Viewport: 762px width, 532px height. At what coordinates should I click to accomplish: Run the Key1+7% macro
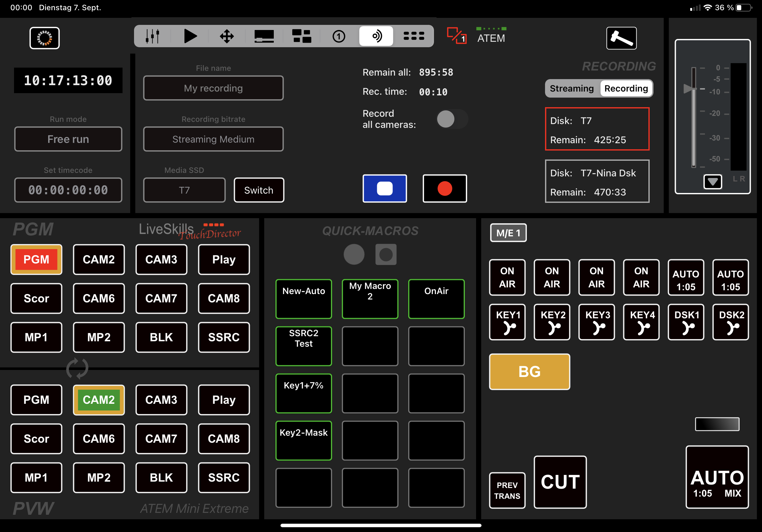click(304, 393)
